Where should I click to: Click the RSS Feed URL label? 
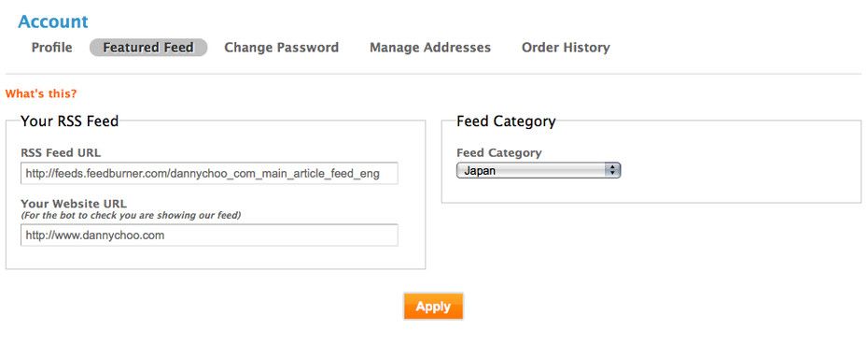pos(61,152)
